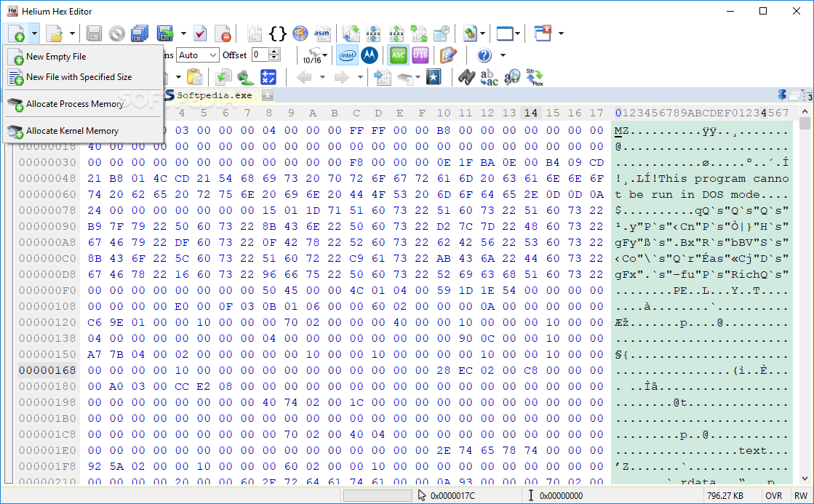Click the blue pin icon in tab bar
The height and width of the screenshot is (504, 814).
782,95
